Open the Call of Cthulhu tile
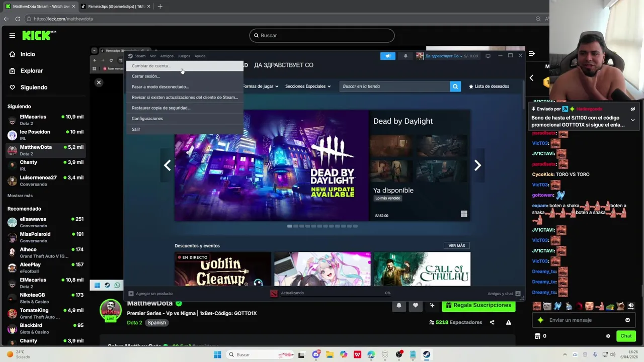 coord(422,269)
